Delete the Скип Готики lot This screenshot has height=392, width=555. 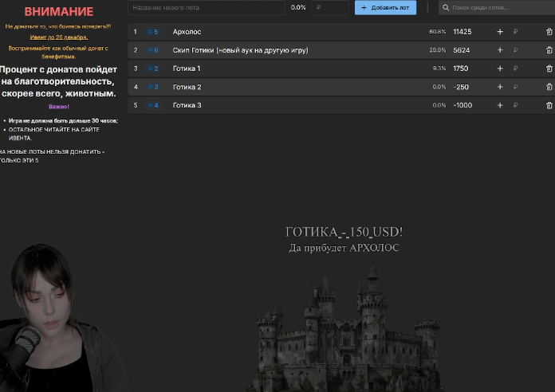(549, 50)
